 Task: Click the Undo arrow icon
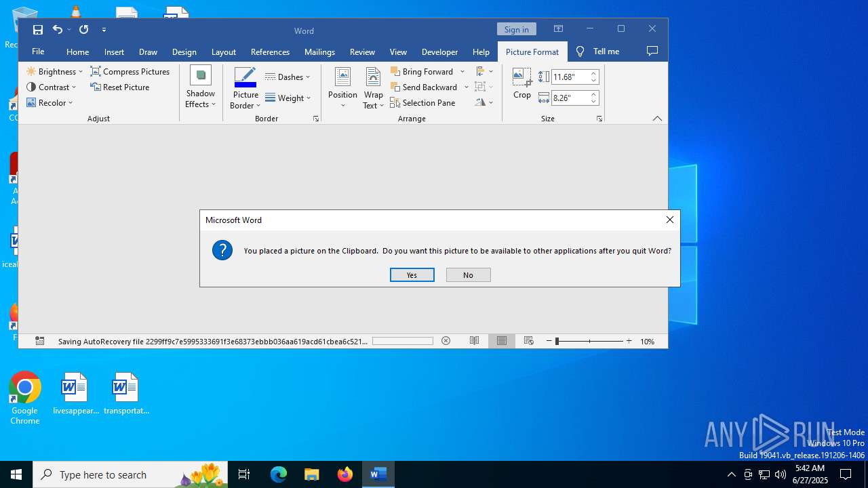click(x=58, y=30)
